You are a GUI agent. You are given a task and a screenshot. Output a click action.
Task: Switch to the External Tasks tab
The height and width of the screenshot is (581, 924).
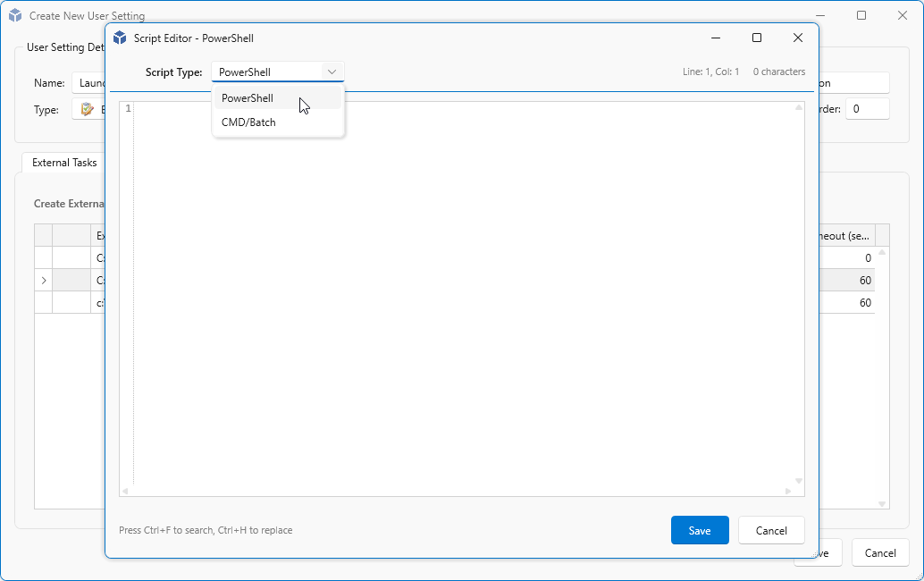tap(64, 163)
